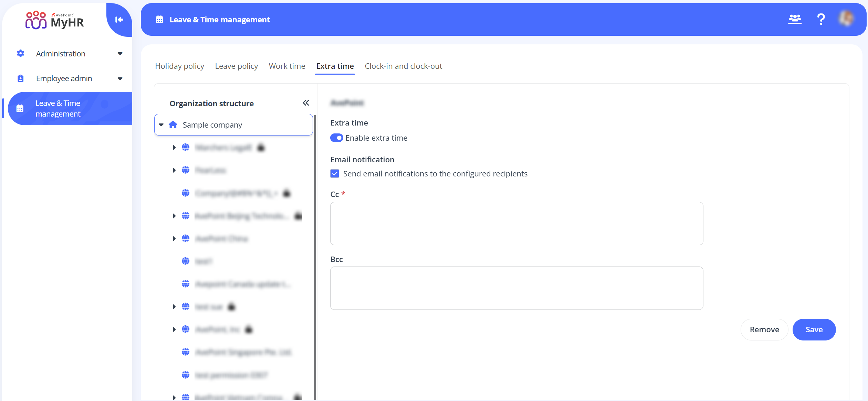Screen dimensions: 868x401
Task: Switch to the Holiday policy tab
Action: click(x=179, y=66)
